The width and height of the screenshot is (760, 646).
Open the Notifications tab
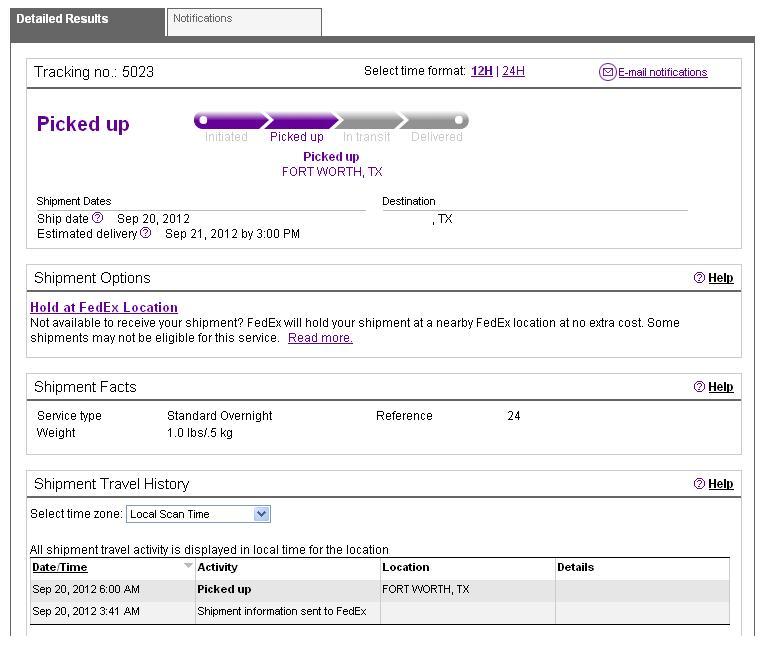[244, 22]
